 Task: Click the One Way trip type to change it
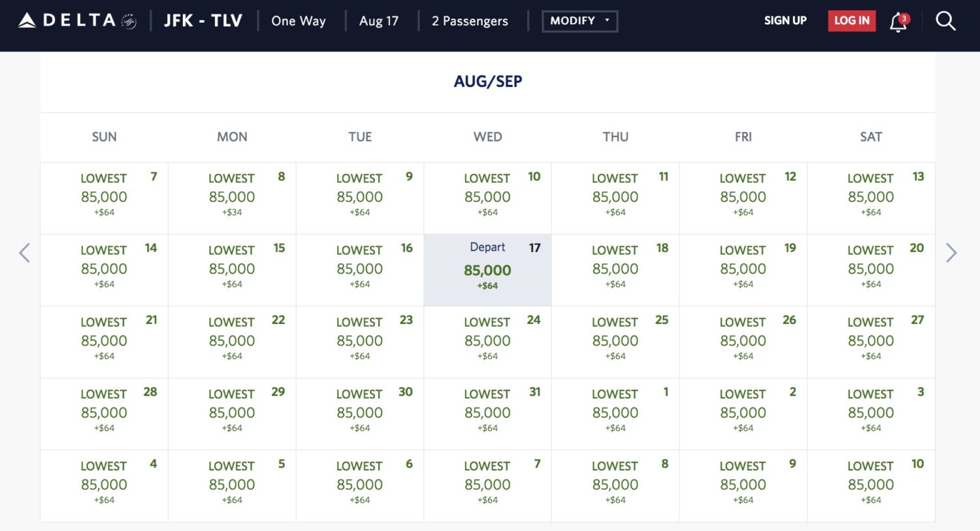[298, 20]
